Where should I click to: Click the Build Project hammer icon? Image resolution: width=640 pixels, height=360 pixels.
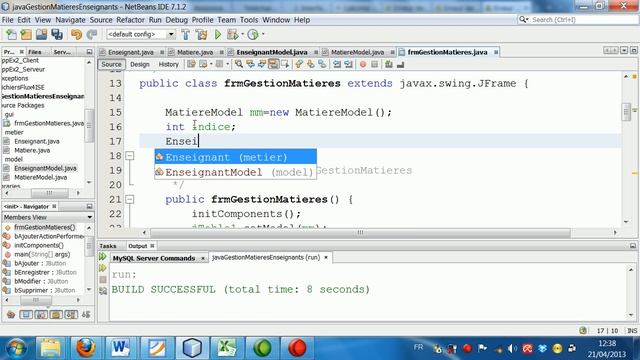pos(186,35)
